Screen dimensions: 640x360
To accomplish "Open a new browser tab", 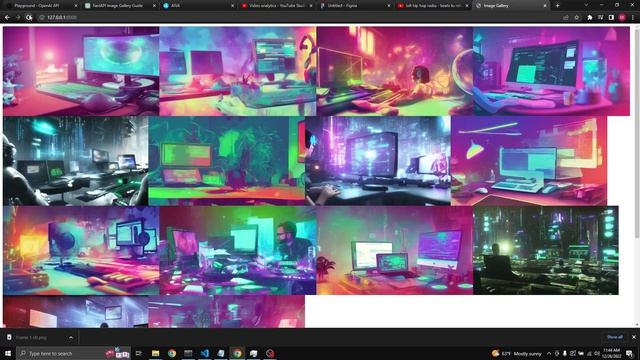I will pos(558,6).
